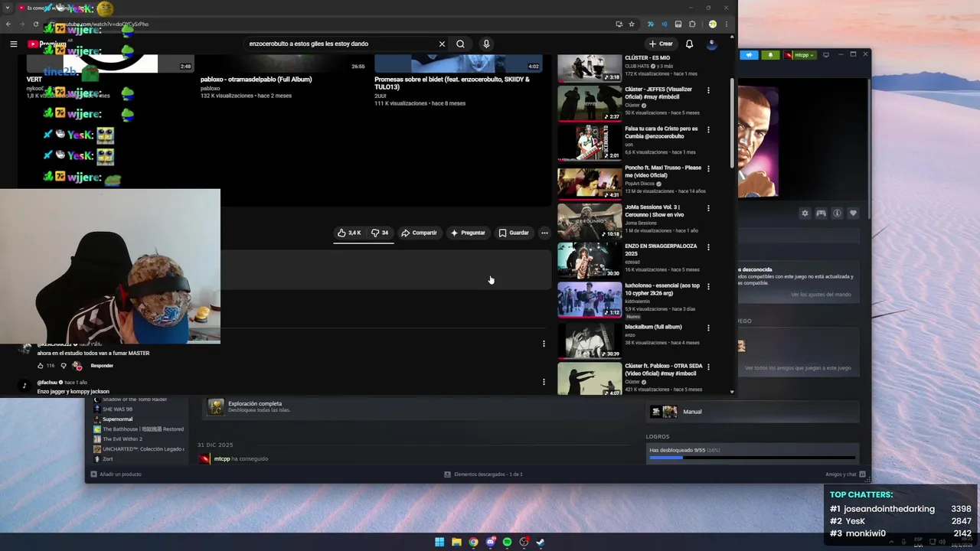Click the Preguntar button
This screenshot has width=980, height=551.
pyautogui.click(x=468, y=233)
